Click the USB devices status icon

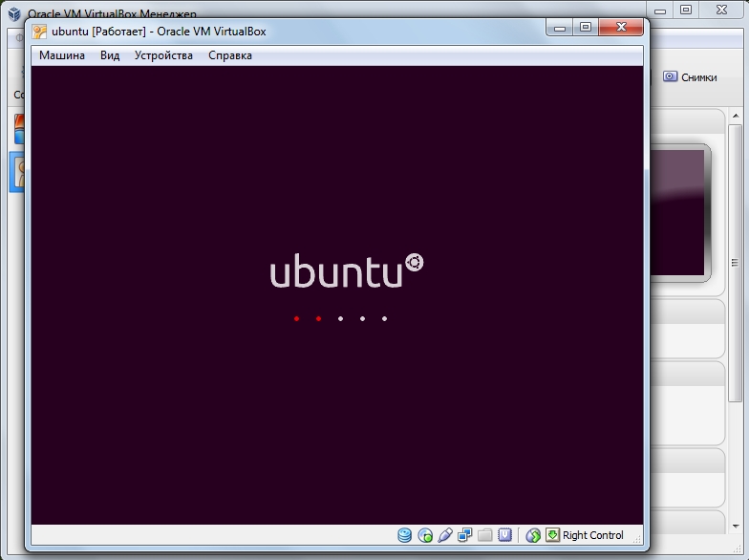point(445,535)
